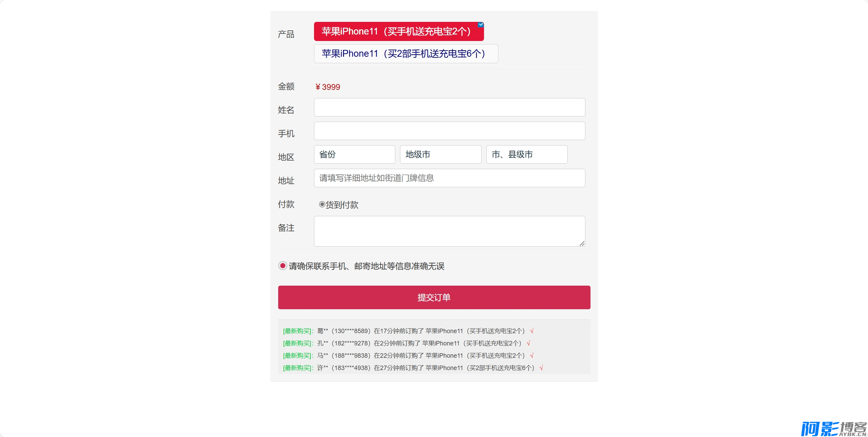This screenshot has height=437, width=868.
Task: Click the purchase record for 葛** (130****8589)
Action: pyautogui.click(x=409, y=331)
